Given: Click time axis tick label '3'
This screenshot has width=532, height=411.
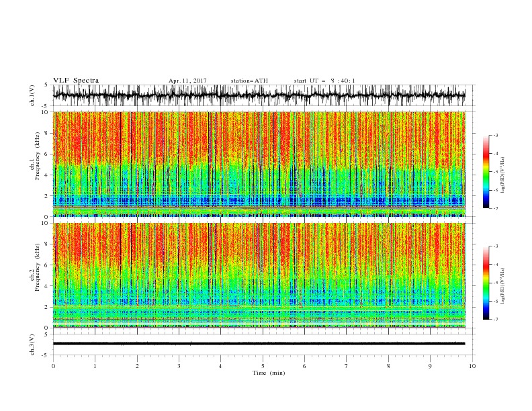Looking at the screenshot, I should coord(179,366).
